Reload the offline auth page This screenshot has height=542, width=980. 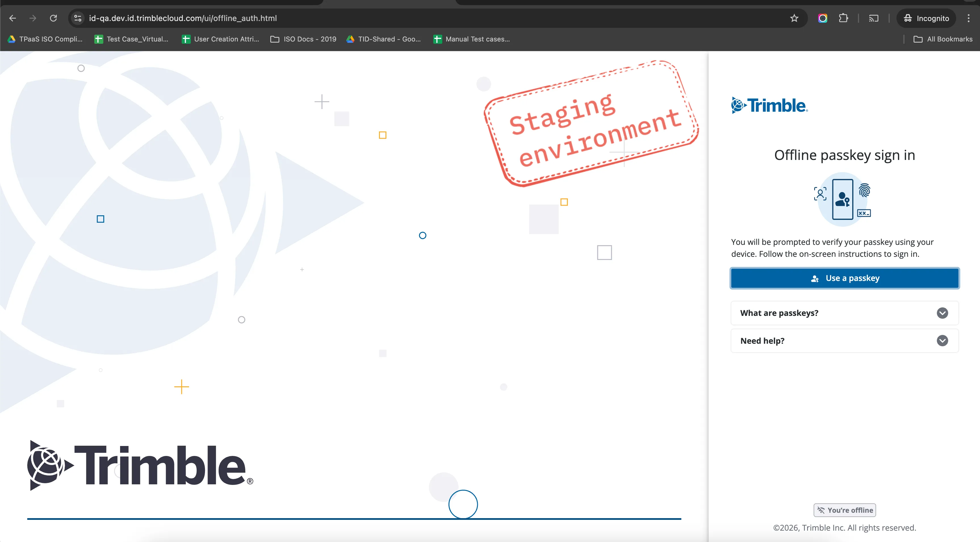tap(54, 18)
